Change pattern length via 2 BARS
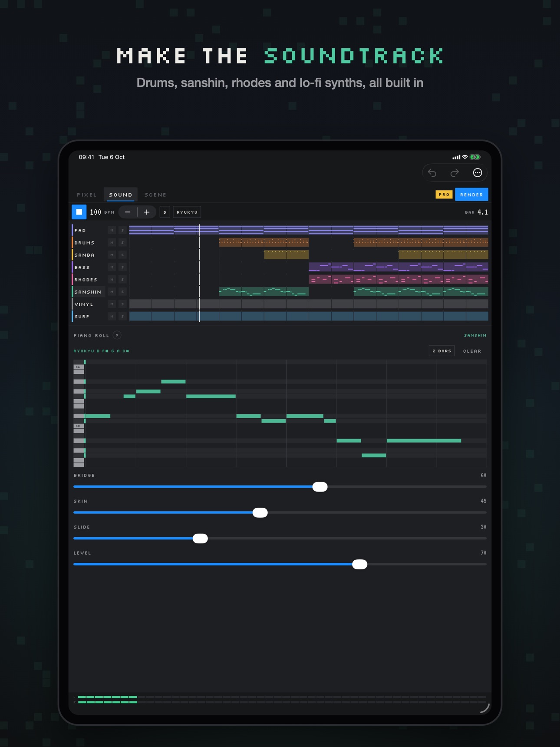560x747 pixels. (x=442, y=351)
